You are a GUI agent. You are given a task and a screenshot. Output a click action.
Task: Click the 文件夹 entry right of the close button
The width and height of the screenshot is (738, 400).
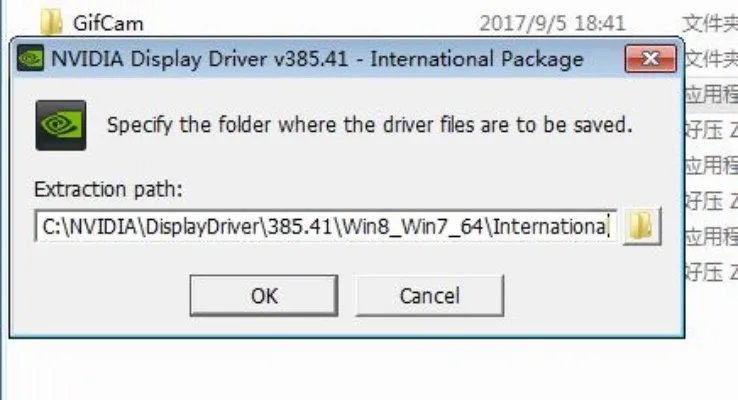(711, 59)
